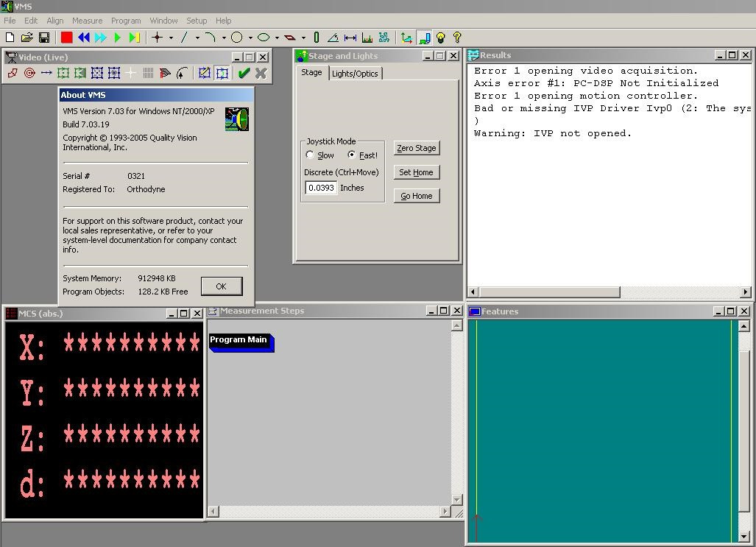Choose the Fast! joystick mode

click(352, 155)
